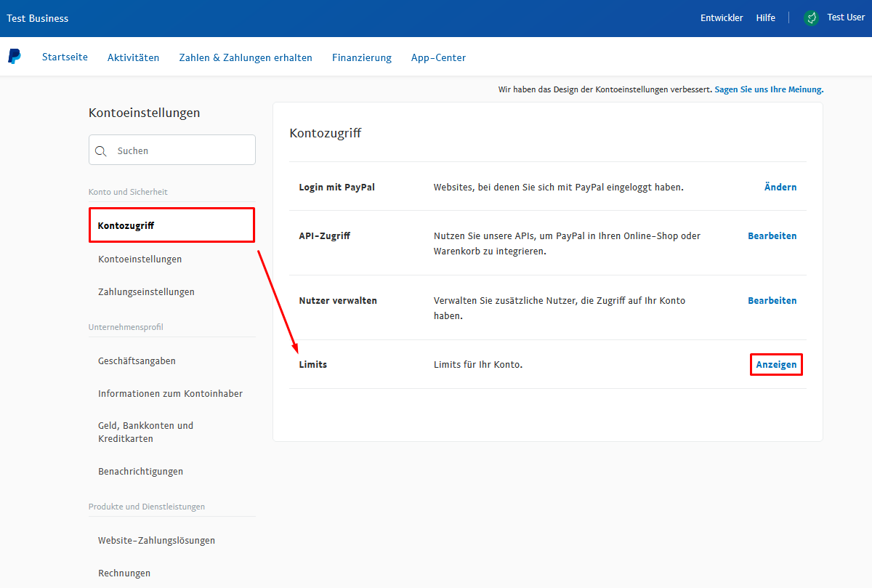The image size is (872, 588).
Task: Click Anzeigen for Limits
Action: 776,365
